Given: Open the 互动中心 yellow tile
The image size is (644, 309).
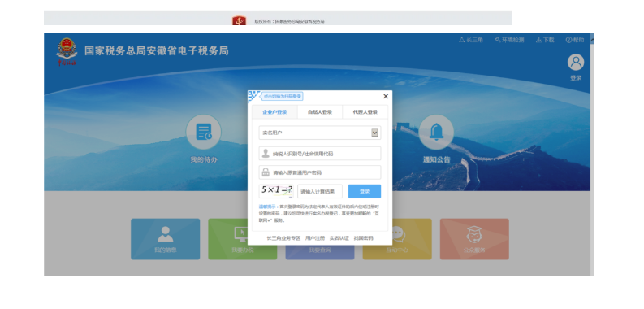Looking at the screenshot, I should (x=397, y=239).
